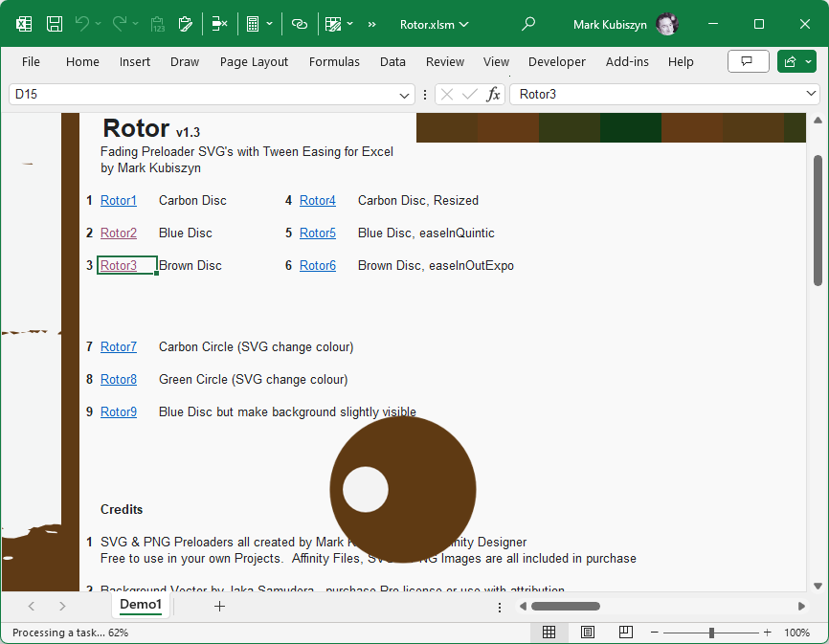Expand the formula bar chevron
The width and height of the screenshot is (829, 644).
click(812, 94)
